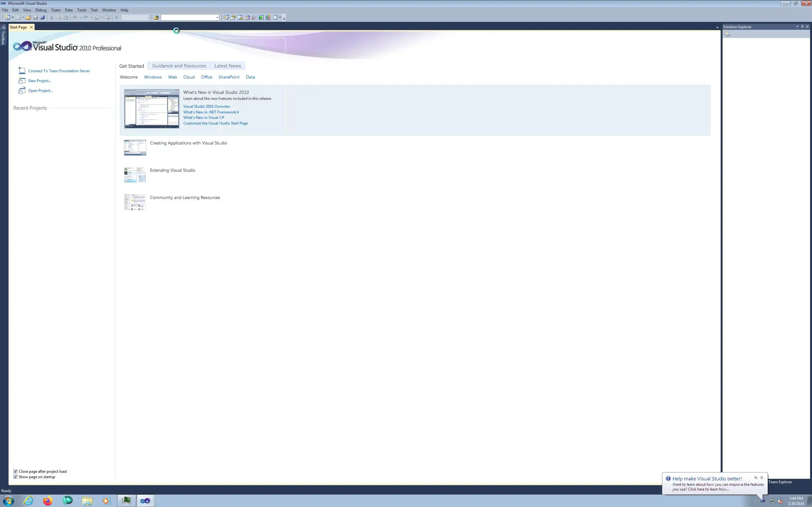Open the Toolbox icon in the toolbar

pyautogui.click(x=254, y=17)
